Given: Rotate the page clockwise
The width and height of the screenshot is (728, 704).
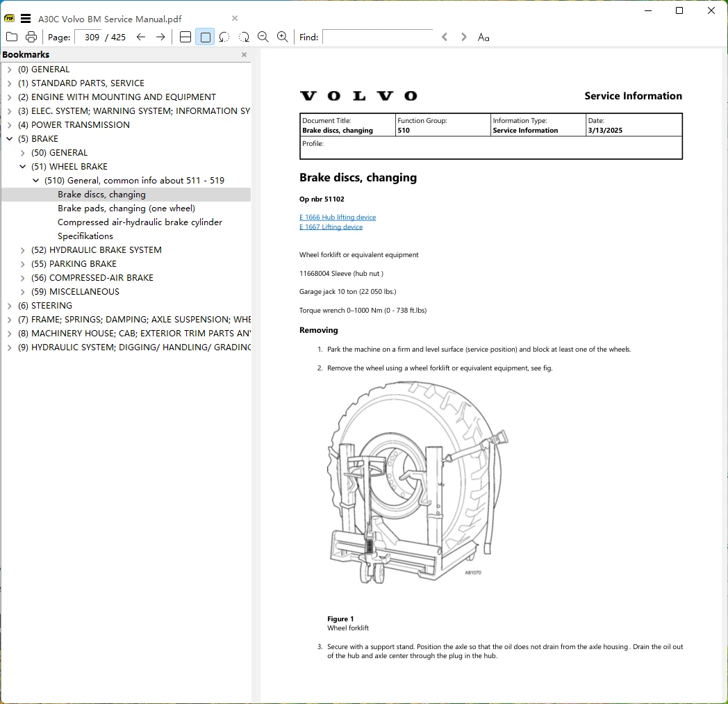Looking at the screenshot, I should 244,37.
